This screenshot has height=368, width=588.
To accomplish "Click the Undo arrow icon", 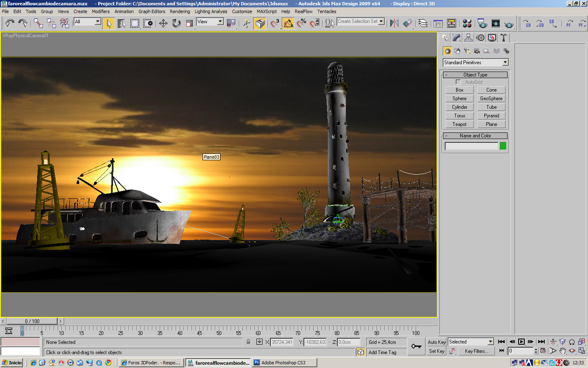I will 10,23.
